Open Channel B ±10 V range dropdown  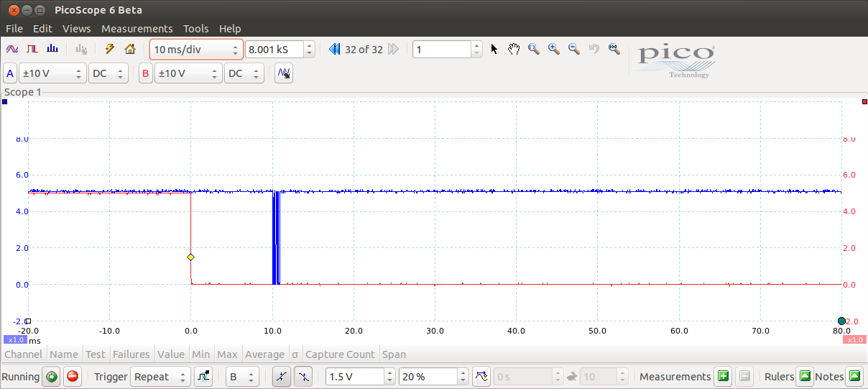(188, 73)
